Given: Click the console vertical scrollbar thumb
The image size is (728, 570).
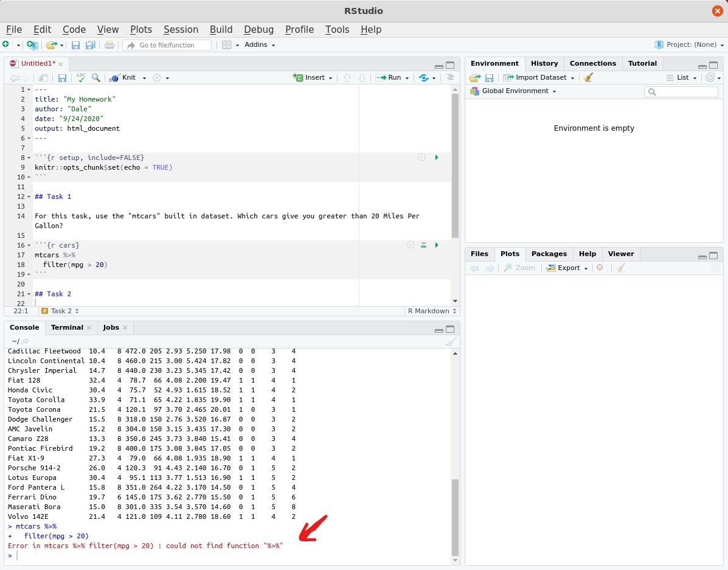Looking at the screenshot, I should click(455, 516).
